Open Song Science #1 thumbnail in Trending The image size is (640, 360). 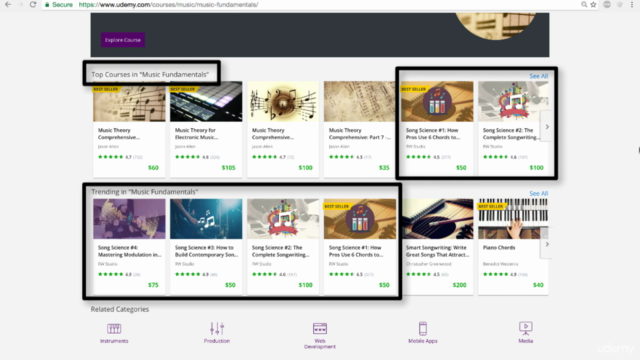(360, 219)
